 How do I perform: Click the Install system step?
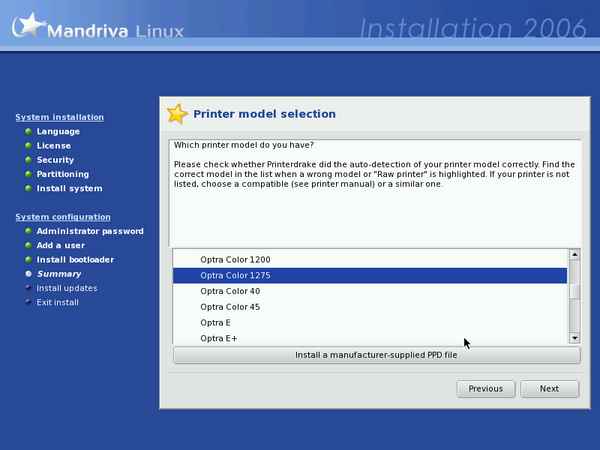pos(69,188)
